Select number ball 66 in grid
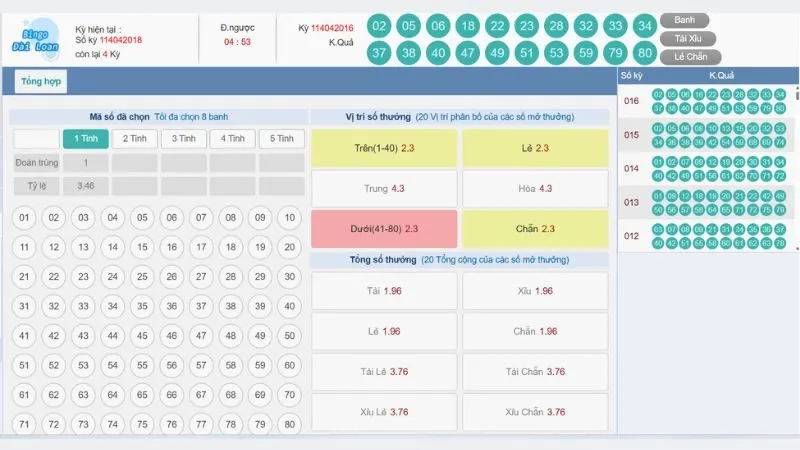Viewport: 800px width, 450px height. coord(171,395)
